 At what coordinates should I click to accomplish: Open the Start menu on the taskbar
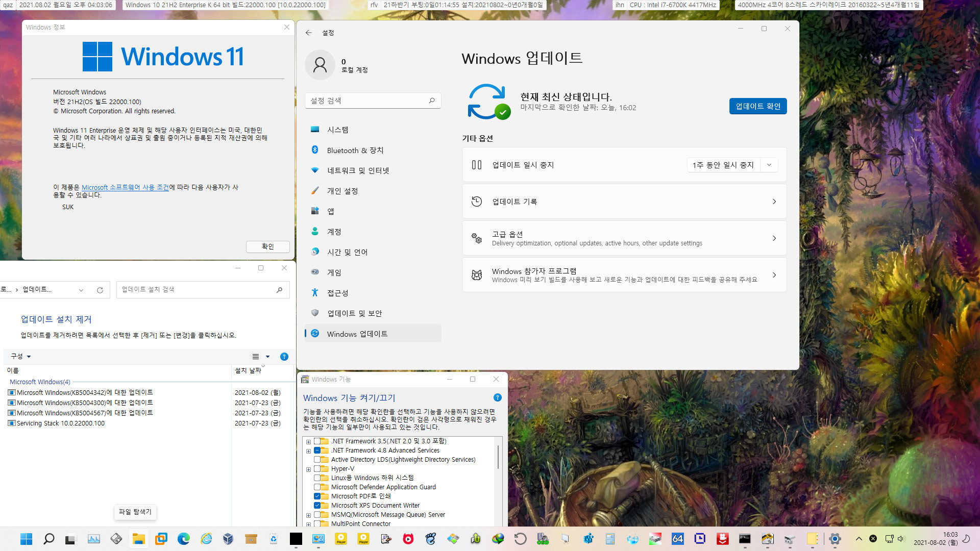coord(26,539)
